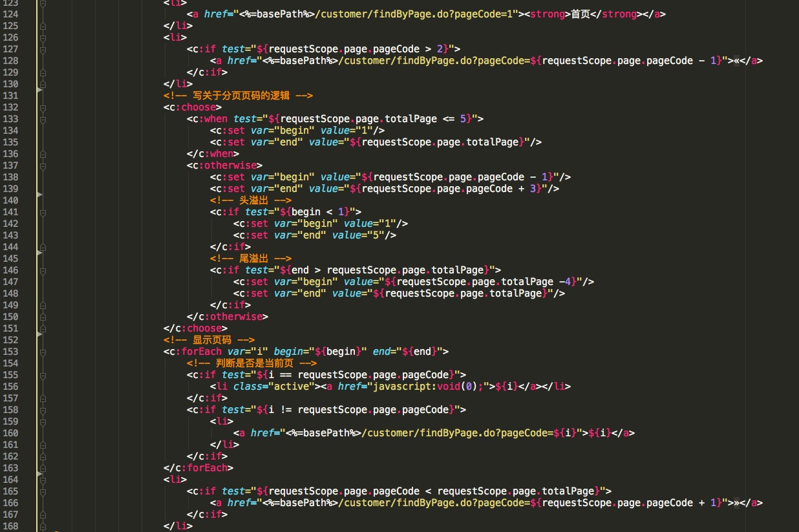This screenshot has height=532, width=799.
Task: Click the javascript:void(0); href value
Action: (429, 387)
